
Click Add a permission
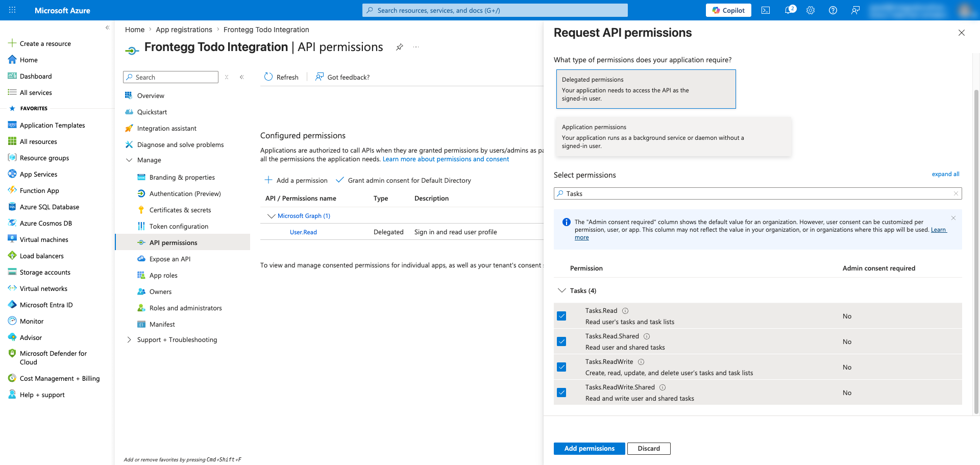click(296, 180)
